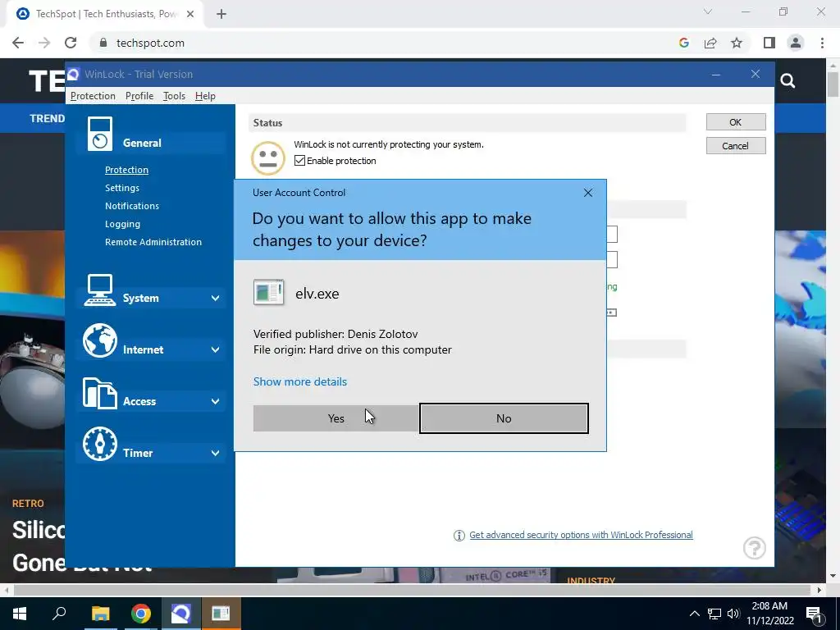Click the question mark help icon
This screenshot has width=840, height=630.
point(755,548)
